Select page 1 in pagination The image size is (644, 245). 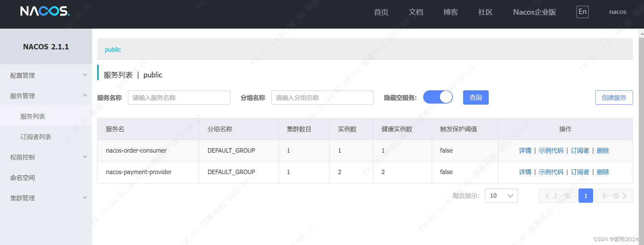coord(586,196)
